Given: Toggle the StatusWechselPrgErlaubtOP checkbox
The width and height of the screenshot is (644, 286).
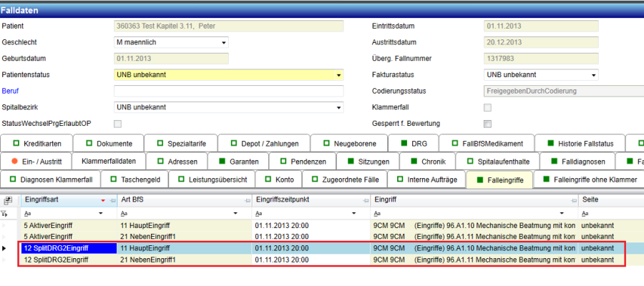Looking at the screenshot, I should pyautogui.click(x=118, y=124).
